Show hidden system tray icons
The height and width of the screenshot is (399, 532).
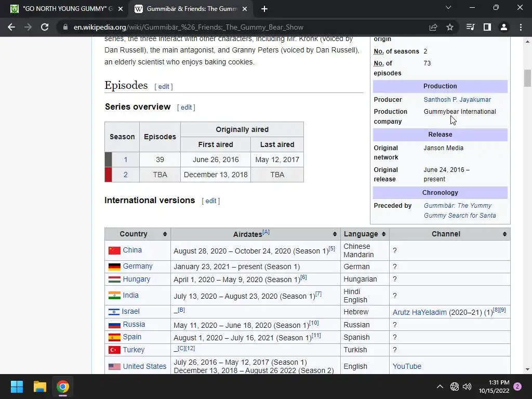(x=440, y=387)
